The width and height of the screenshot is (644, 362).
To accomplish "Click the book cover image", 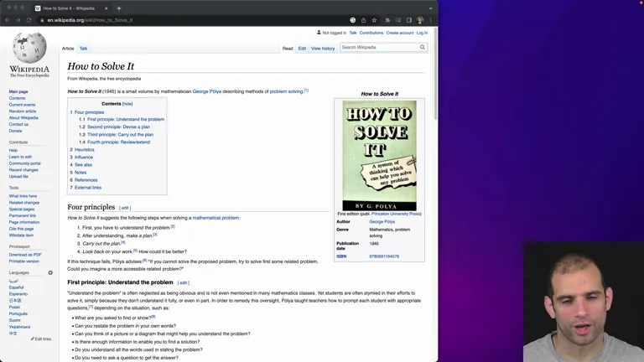I will [380, 156].
